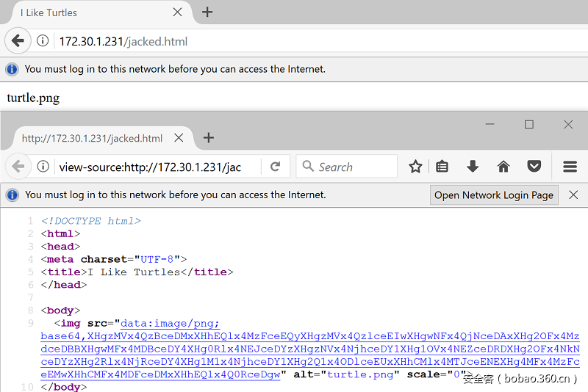Focus the Search input field
The image size is (588, 392).
tap(346, 167)
